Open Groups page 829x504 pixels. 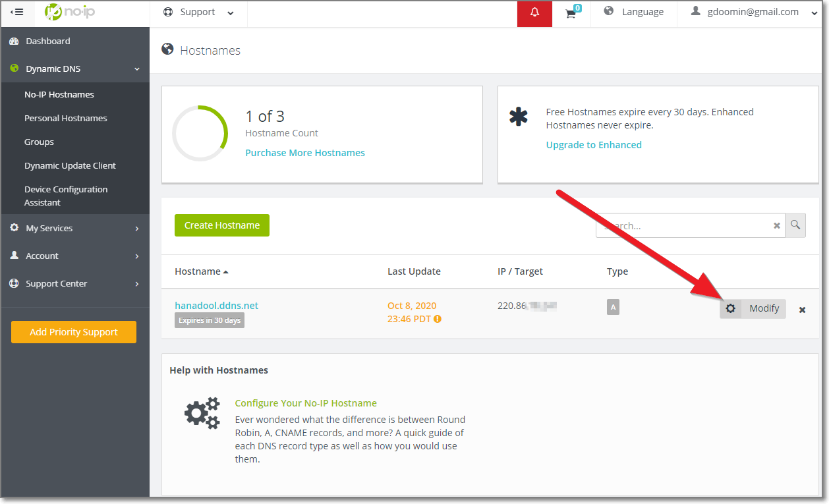[39, 142]
